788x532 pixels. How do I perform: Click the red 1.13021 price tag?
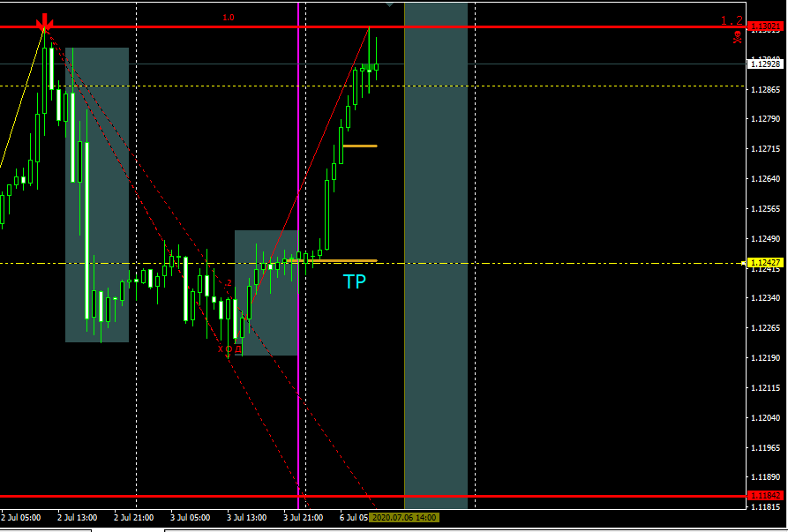[765, 26]
